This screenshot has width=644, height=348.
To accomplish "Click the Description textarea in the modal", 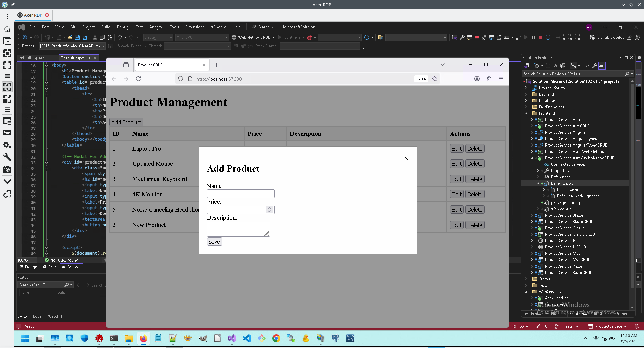I will point(238,229).
